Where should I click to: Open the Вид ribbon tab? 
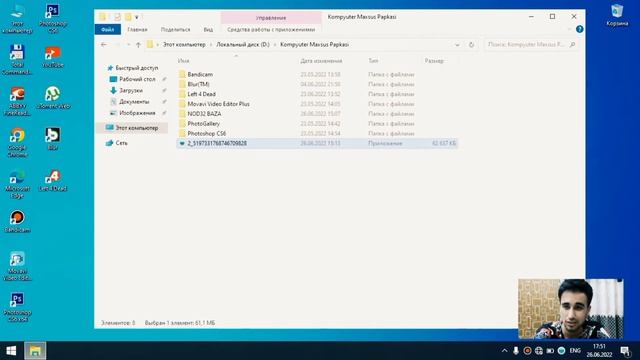(x=208, y=29)
